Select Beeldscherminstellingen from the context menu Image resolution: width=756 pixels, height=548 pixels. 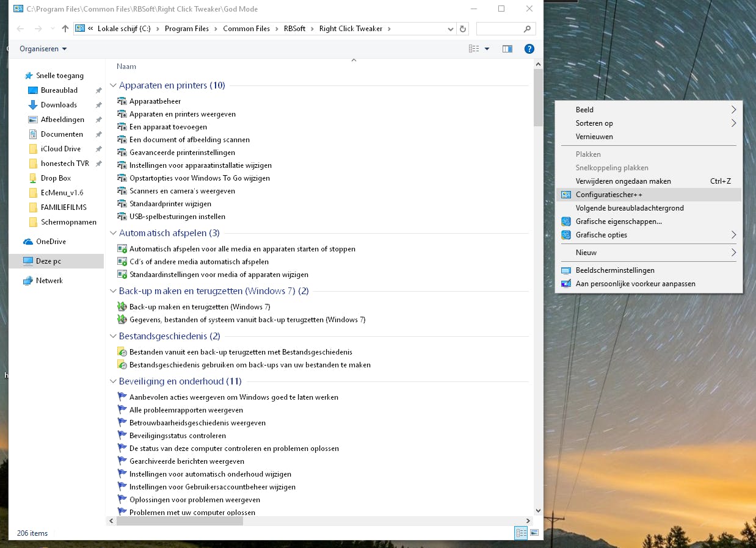[615, 270]
